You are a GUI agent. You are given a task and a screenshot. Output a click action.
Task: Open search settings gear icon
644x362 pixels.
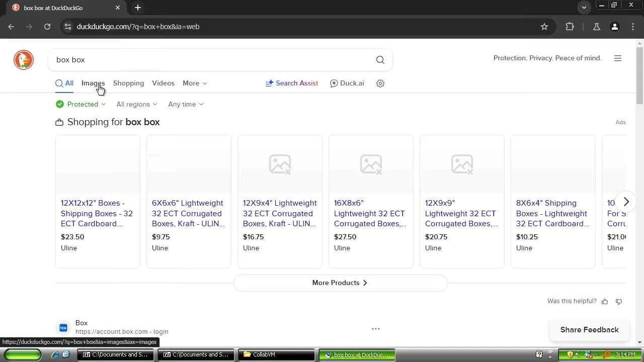click(380, 83)
